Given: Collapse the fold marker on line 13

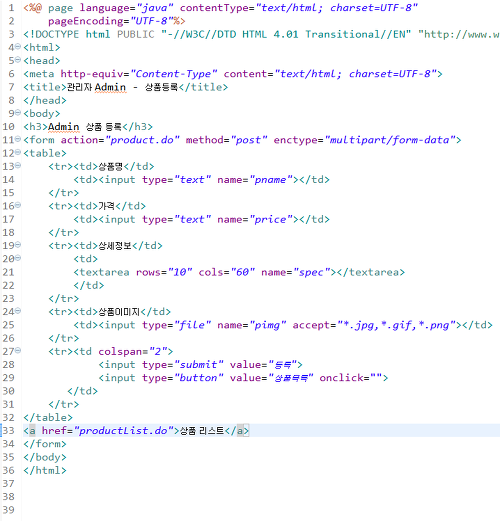Looking at the screenshot, I should tap(18, 165).
